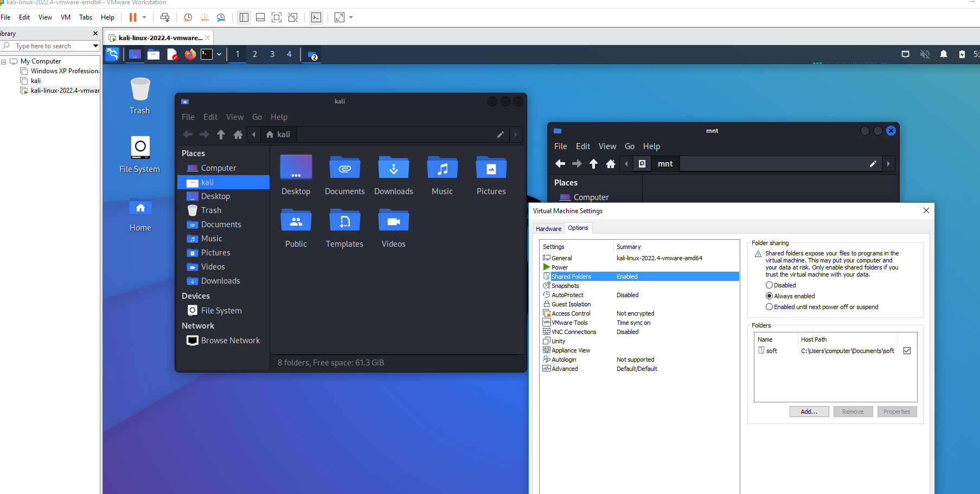980x494 pixels.
Task: Click the VMware suspend (pause) button
Action: click(132, 17)
